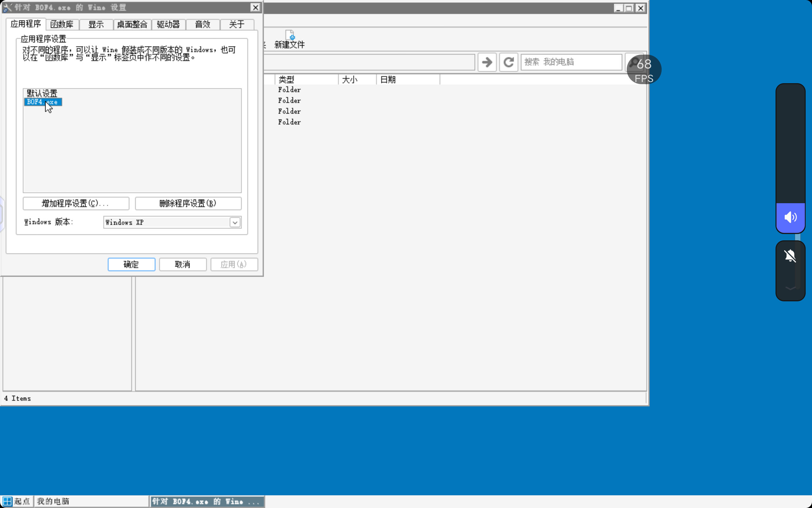Close the file manager window

click(x=640, y=8)
